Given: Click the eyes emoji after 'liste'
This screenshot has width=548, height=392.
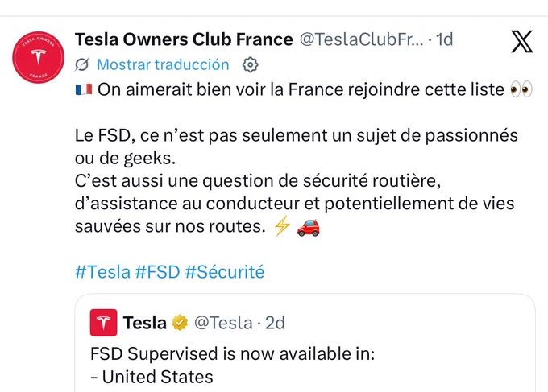Looking at the screenshot, I should (521, 89).
